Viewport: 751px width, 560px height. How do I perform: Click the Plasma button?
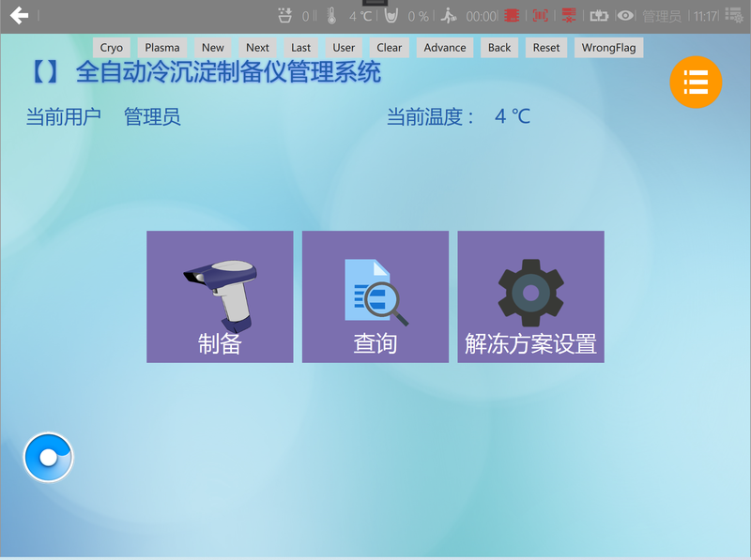[x=162, y=48]
